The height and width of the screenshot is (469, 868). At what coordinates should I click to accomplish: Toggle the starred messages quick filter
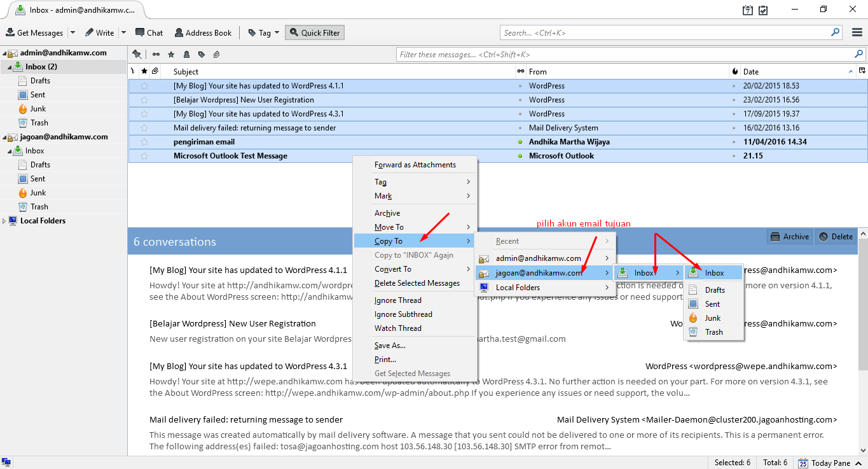tap(171, 55)
